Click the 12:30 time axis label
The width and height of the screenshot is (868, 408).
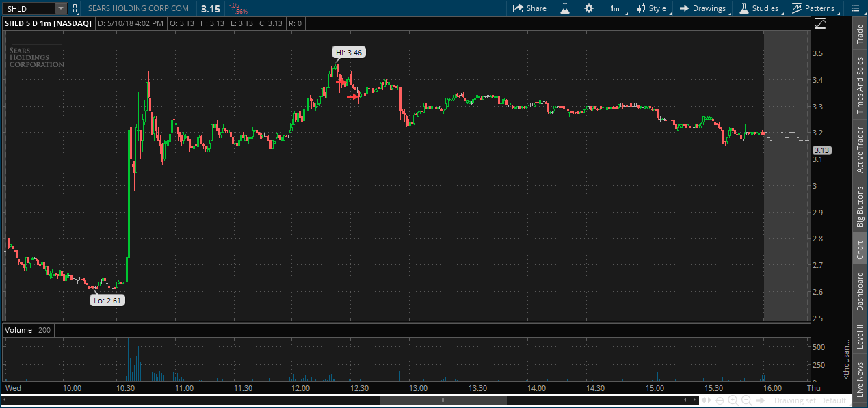tap(359, 388)
